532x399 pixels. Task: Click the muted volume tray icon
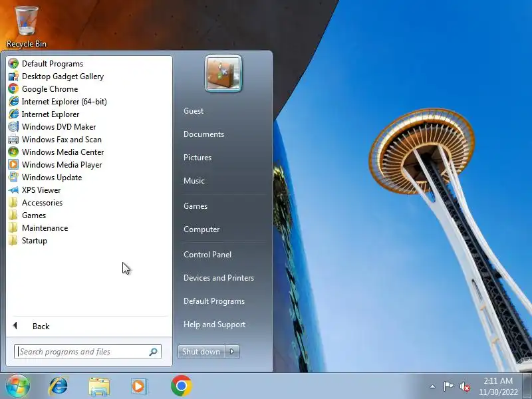pyautogui.click(x=464, y=386)
